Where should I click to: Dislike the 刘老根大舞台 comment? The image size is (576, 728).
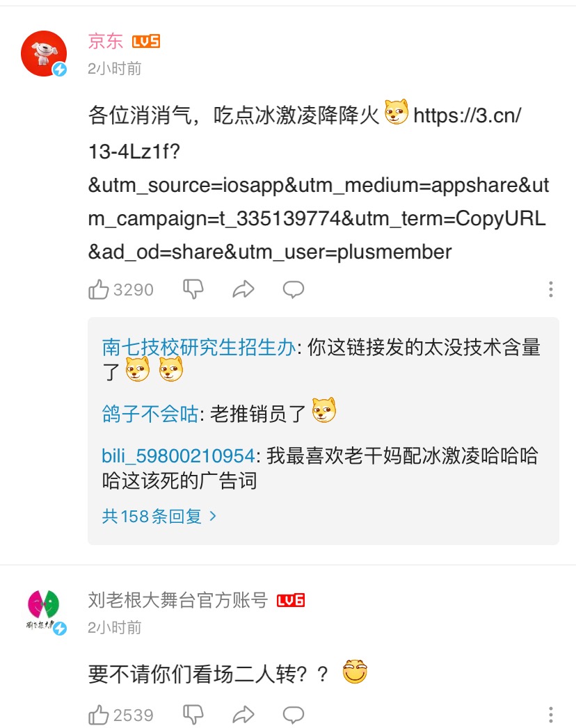(x=193, y=715)
